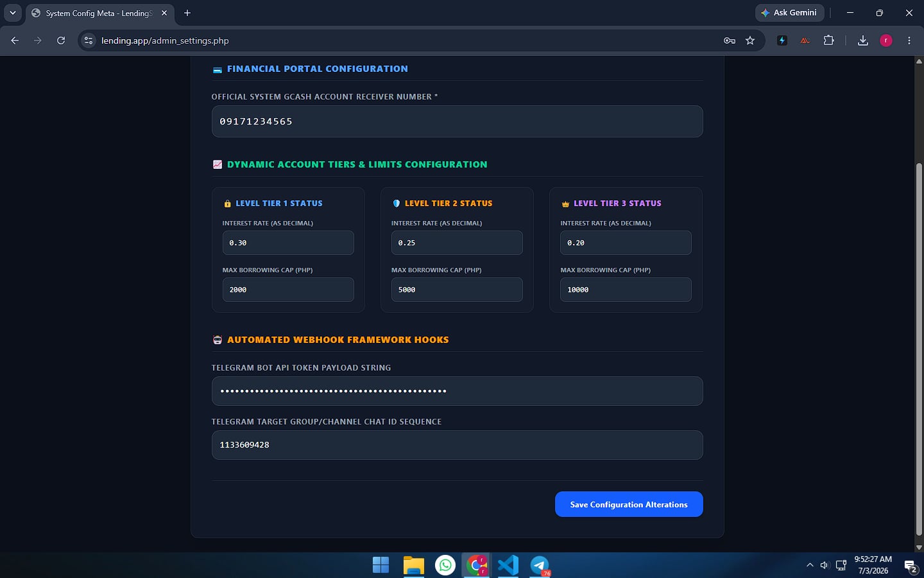Open the Windows Start menu
Viewport: 924px width, 578px height.
381,565
